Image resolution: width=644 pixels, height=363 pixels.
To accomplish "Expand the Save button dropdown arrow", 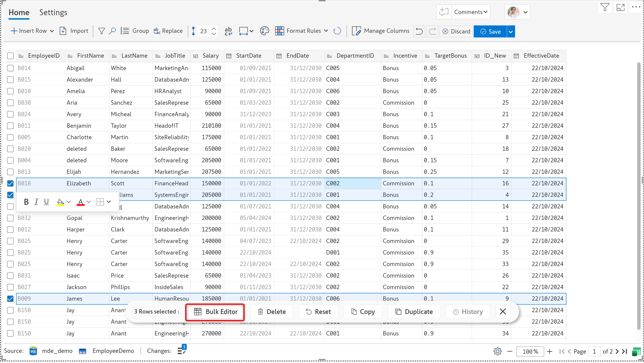I will pos(511,32).
